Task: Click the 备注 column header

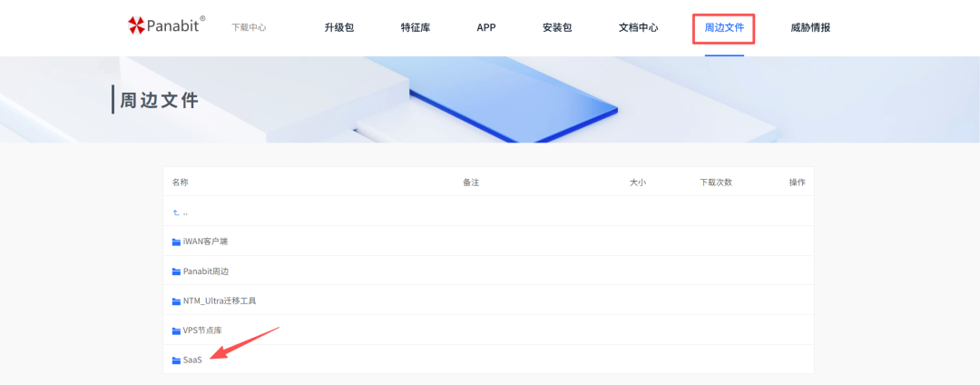Action: click(x=471, y=183)
